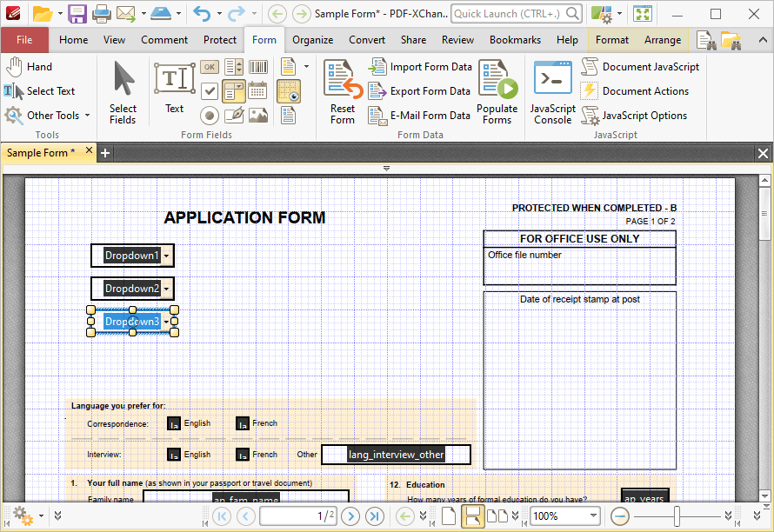This screenshot has height=532, width=774.
Task: Add a new document tab with plus
Action: tap(105, 154)
